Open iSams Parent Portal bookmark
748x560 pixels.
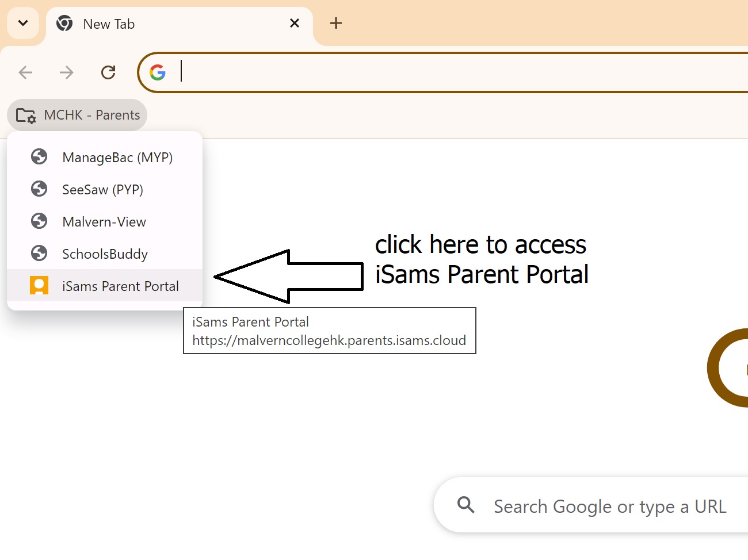pos(105,286)
